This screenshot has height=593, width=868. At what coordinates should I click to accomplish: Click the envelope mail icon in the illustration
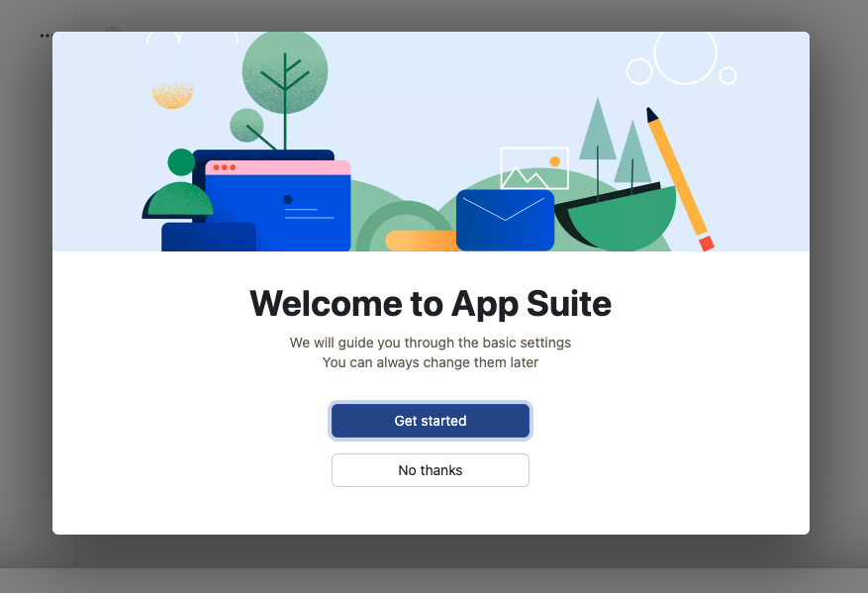pos(505,219)
